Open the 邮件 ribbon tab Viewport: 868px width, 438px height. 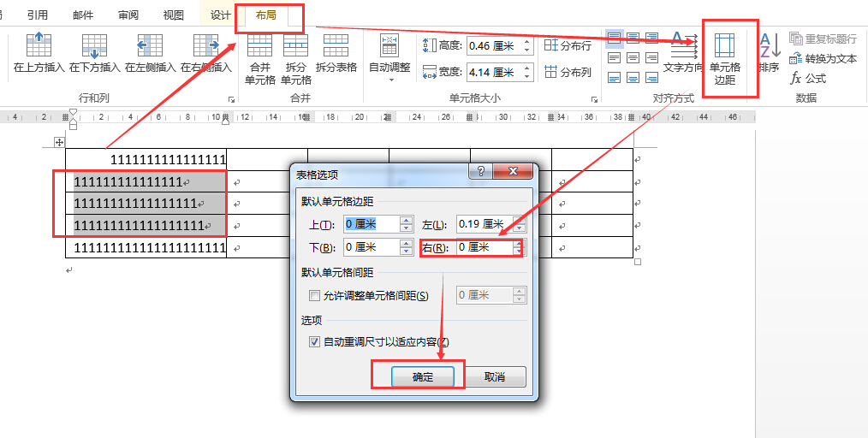[x=83, y=15]
